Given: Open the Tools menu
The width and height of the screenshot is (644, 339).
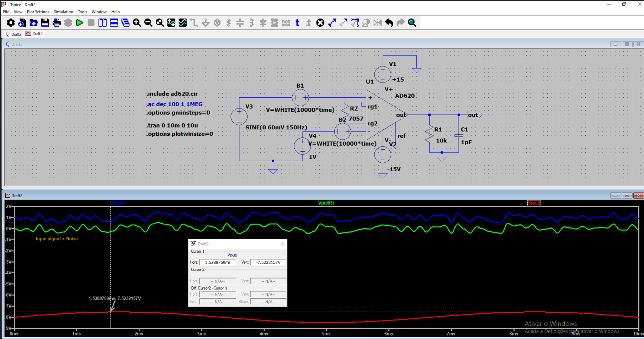Looking at the screenshot, I should click(x=82, y=12).
